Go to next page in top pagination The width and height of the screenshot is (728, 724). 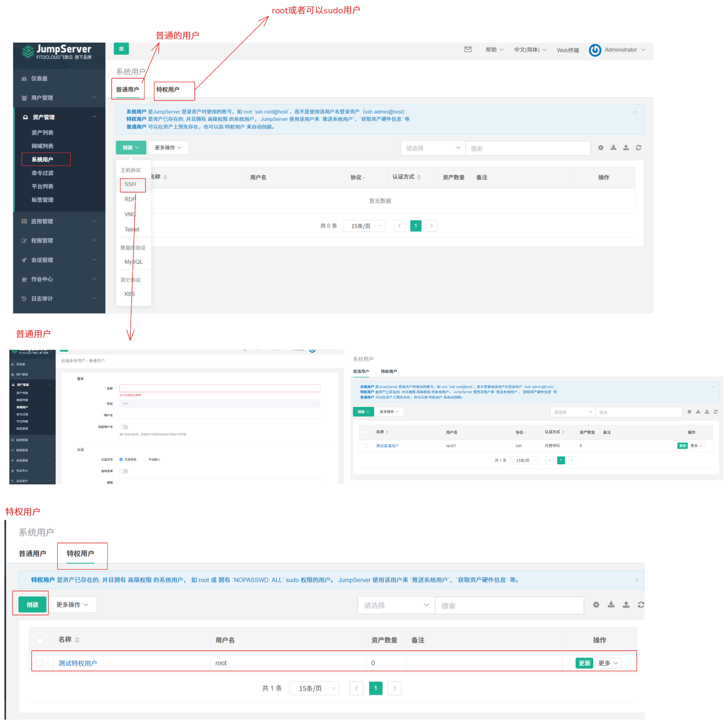click(431, 226)
